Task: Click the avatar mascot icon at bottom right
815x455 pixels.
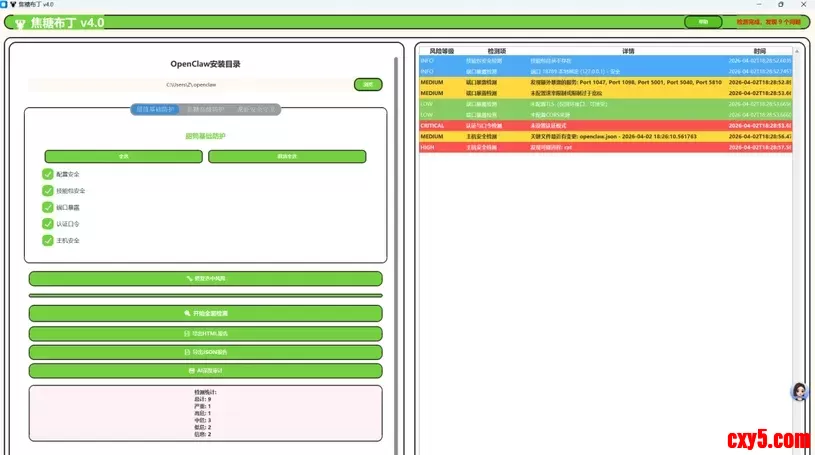Action: pos(800,393)
